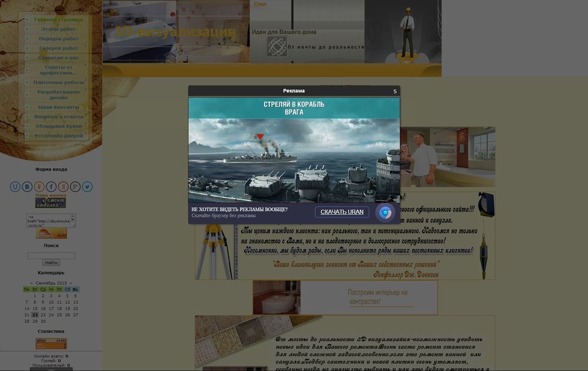Log in with the Yandex icon

click(63, 186)
